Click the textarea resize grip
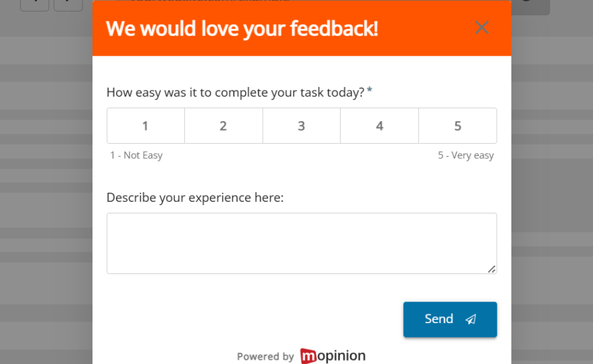 pyautogui.click(x=492, y=269)
